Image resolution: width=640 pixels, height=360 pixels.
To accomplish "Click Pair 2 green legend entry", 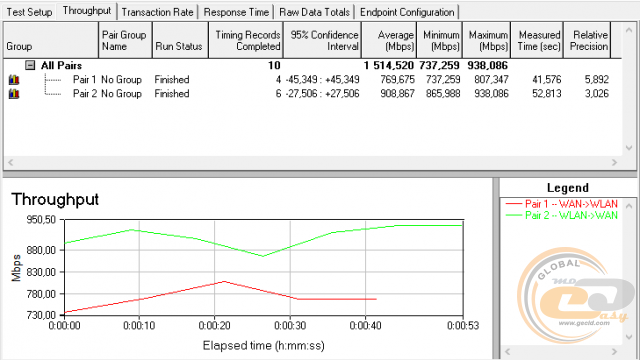I will [561, 215].
